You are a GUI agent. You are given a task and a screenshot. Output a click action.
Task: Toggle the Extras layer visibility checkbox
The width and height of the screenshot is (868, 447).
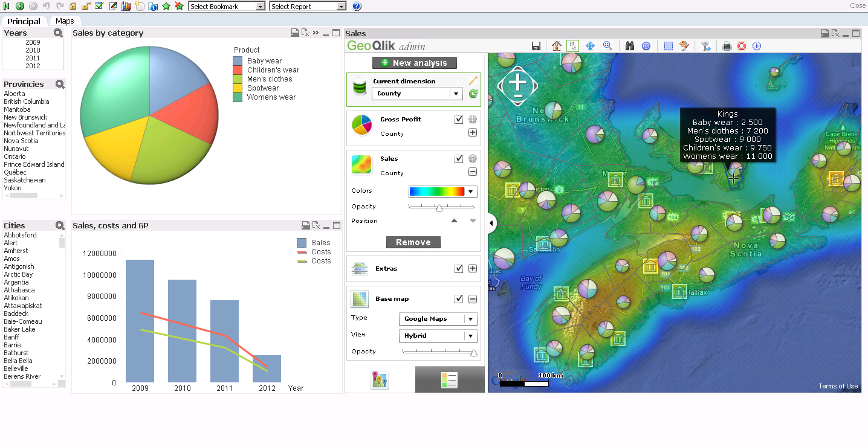pyautogui.click(x=459, y=268)
